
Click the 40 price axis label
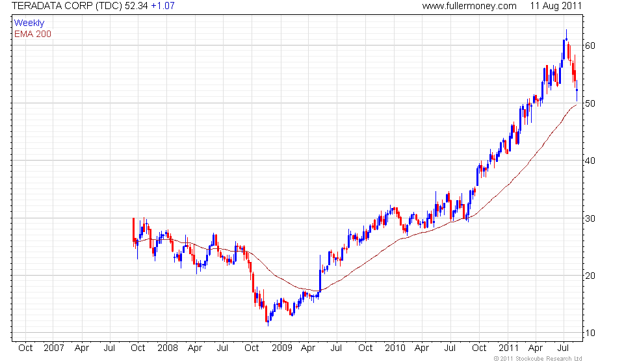pos(590,161)
